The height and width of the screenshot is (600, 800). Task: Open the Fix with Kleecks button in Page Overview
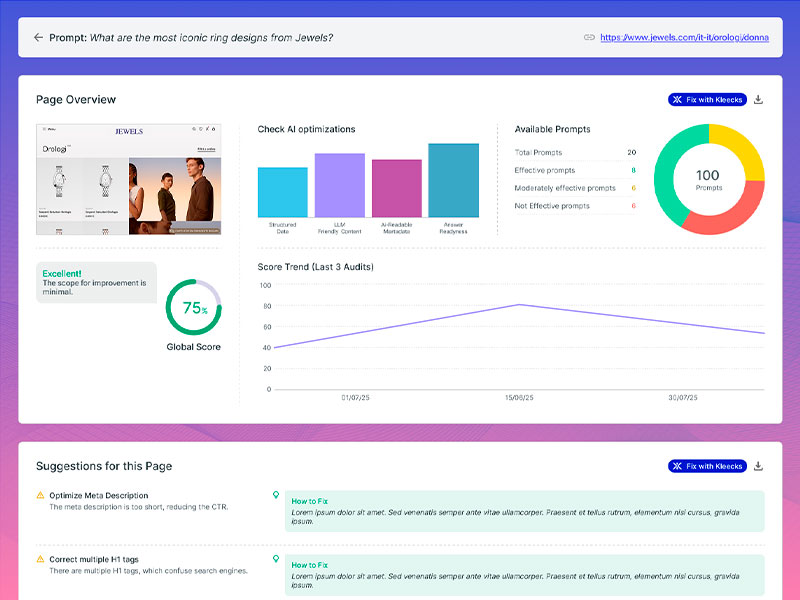[706, 99]
